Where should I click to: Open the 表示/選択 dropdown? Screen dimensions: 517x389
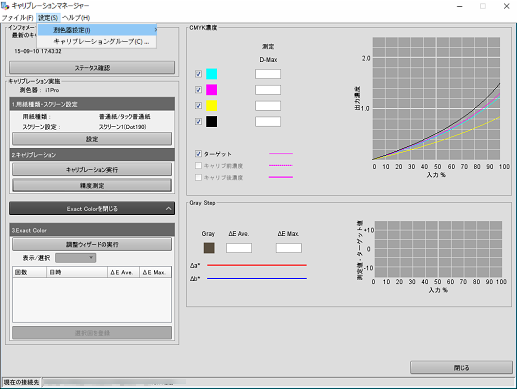[x=76, y=258]
